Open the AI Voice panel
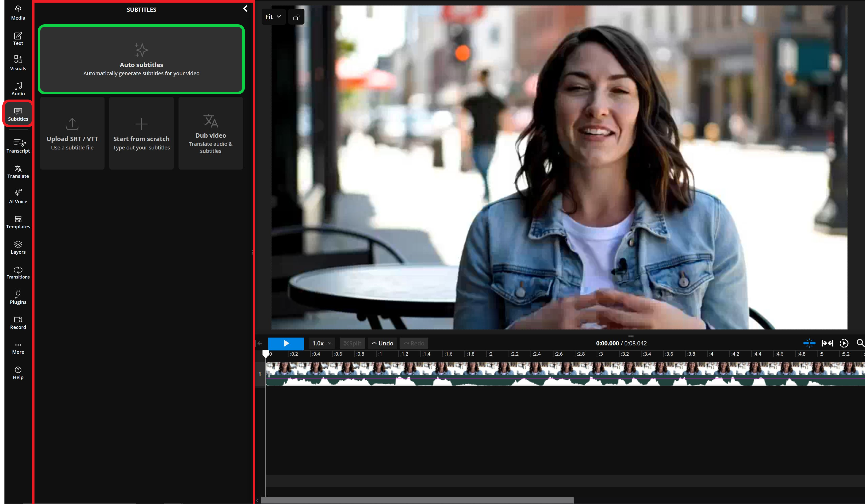This screenshot has height=504, width=865. 18,195
